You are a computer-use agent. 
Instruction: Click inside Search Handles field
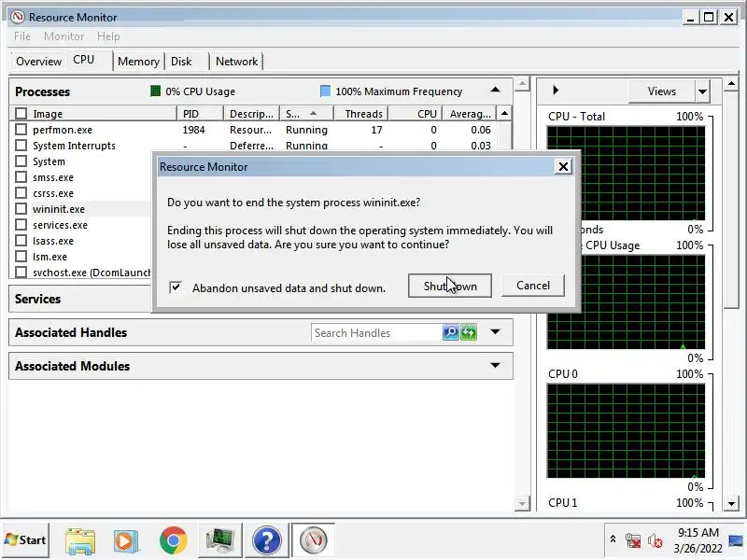pyautogui.click(x=377, y=332)
